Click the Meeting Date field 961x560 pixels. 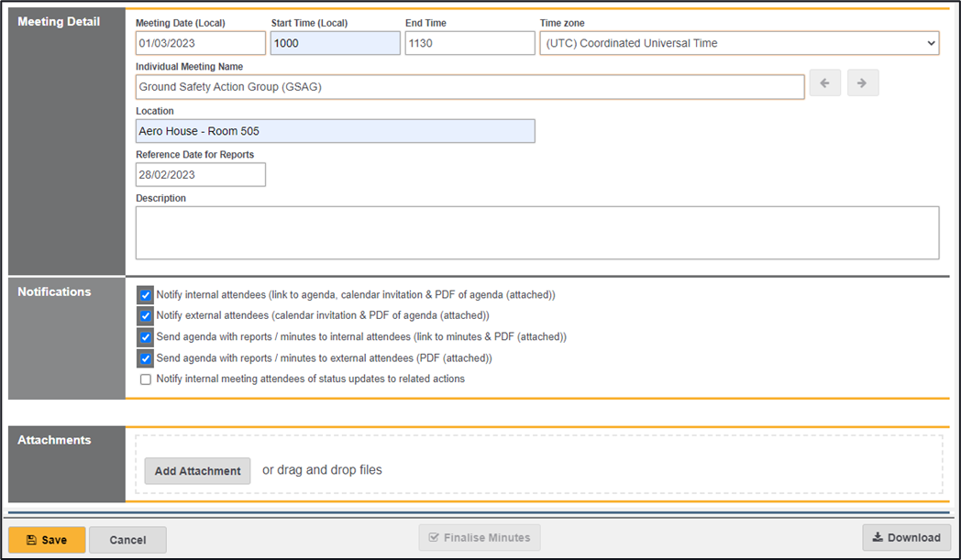[200, 43]
